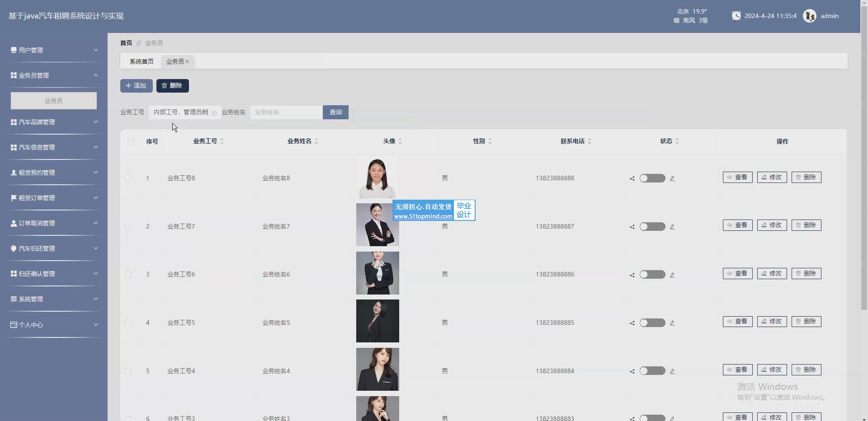This screenshot has width=868, height=421.
Task: Click the 个人中心 card icon
Action: [14, 325]
